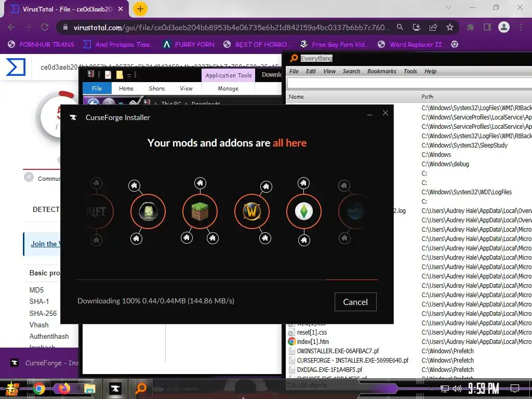Open the Tools menu in Everything

point(410,71)
